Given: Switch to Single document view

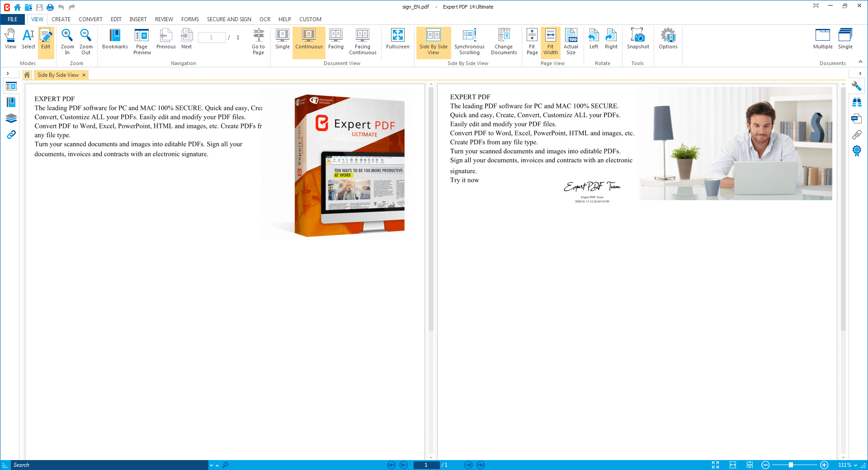Looking at the screenshot, I should (283, 39).
